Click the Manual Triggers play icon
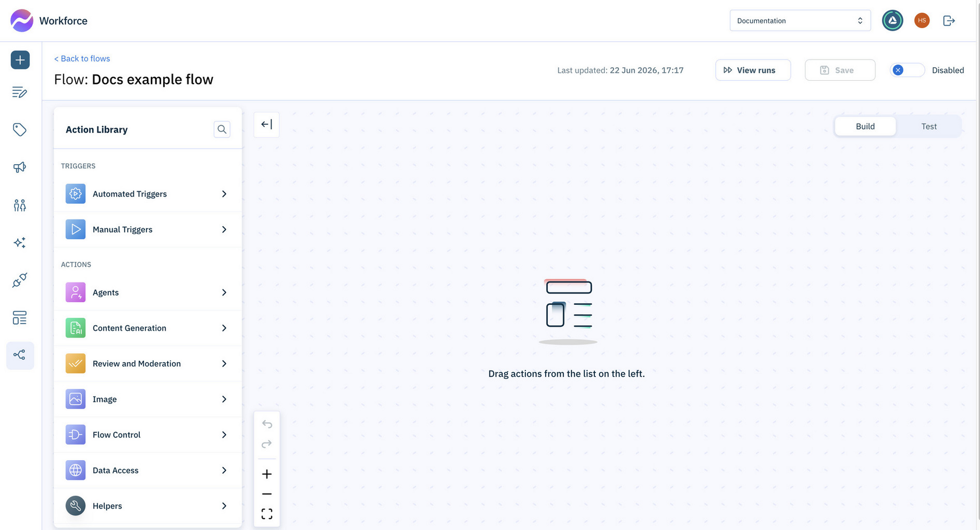Viewport: 980px width, 530px height. (x=76, y=229)
